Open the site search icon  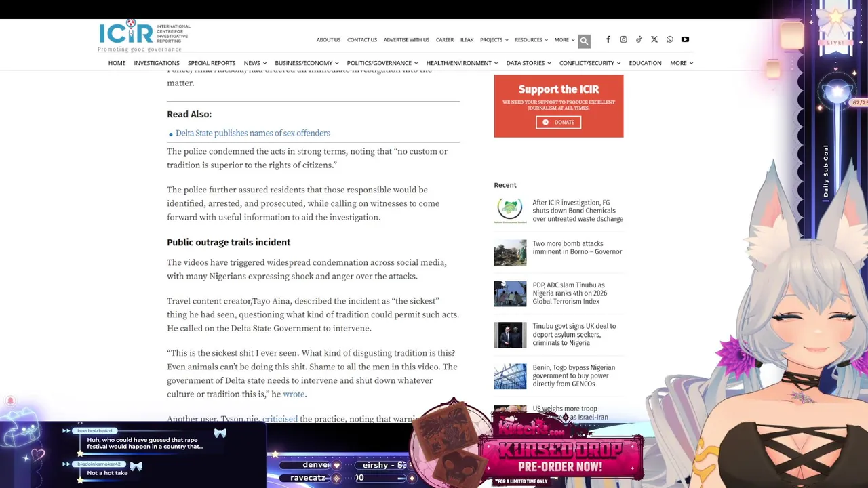coord(584,41)
